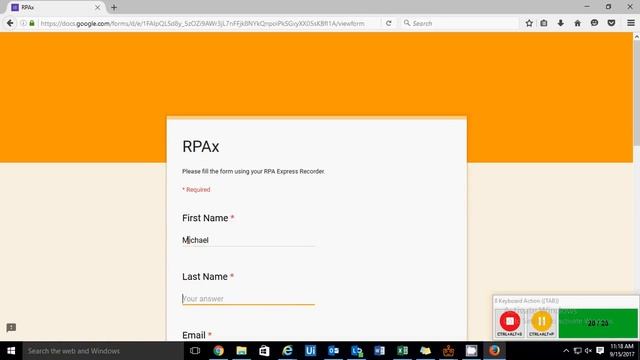Click the green 20 / 20 progress indicator
Image resolution: width=640 pixels, height=360 pixels.
pyautogui.click(x=598, y=323)
